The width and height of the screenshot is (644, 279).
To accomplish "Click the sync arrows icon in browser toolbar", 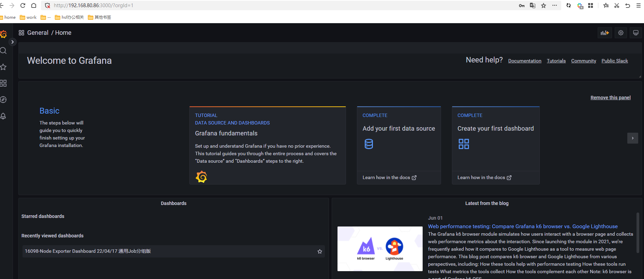I will [569, 5].
